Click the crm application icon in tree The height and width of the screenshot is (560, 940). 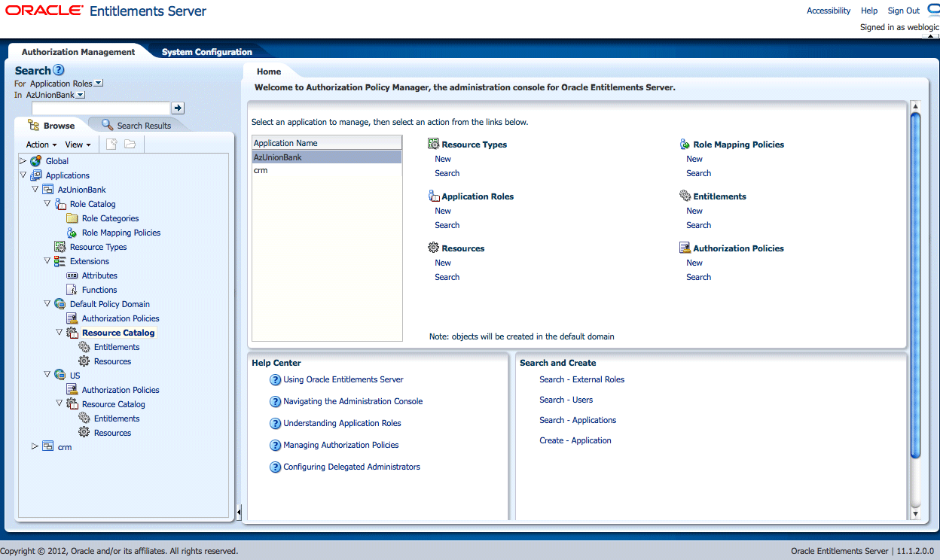click(x=48, y=447)
